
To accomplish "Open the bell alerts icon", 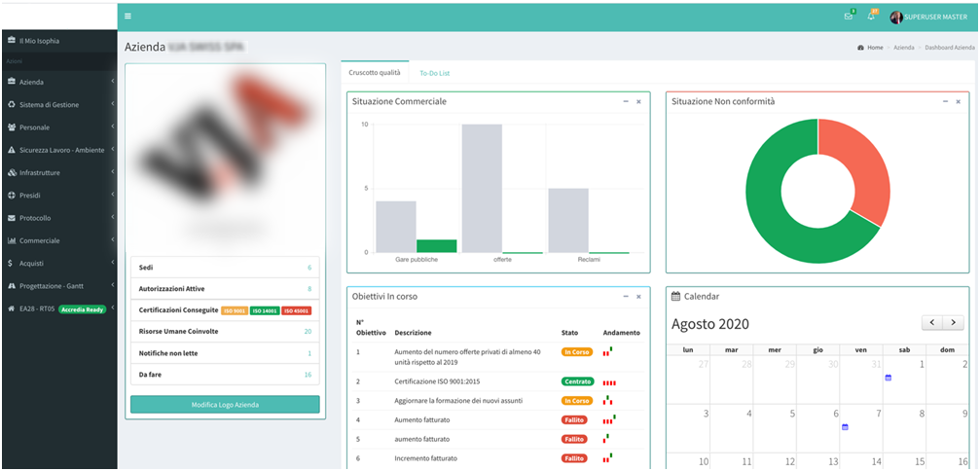I will [871, 17].
